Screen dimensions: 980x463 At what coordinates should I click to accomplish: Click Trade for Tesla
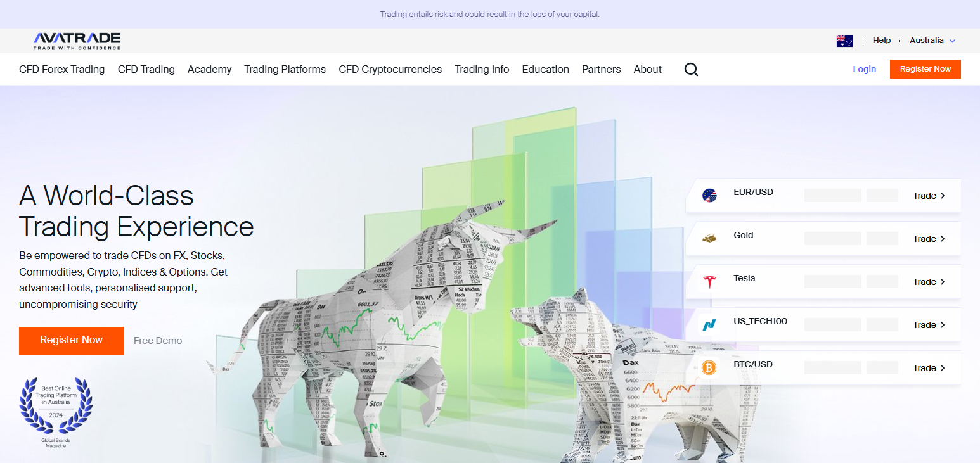click(924, 282)
